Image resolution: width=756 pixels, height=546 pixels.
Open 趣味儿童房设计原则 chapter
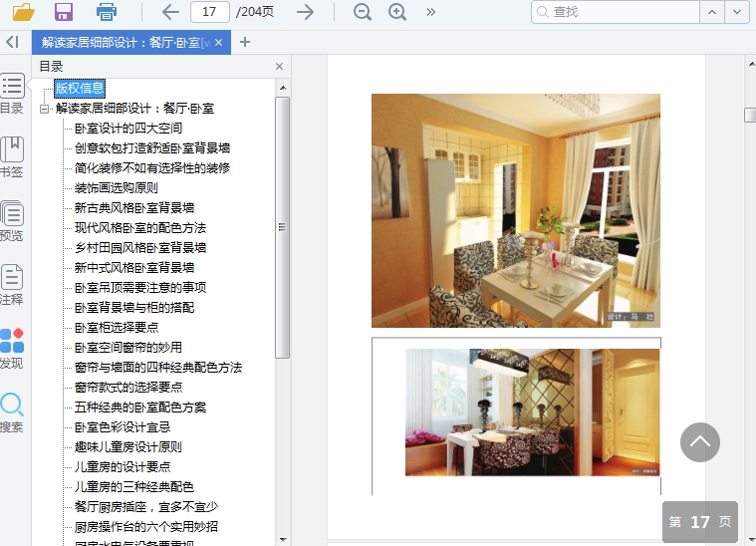point(128,447)
